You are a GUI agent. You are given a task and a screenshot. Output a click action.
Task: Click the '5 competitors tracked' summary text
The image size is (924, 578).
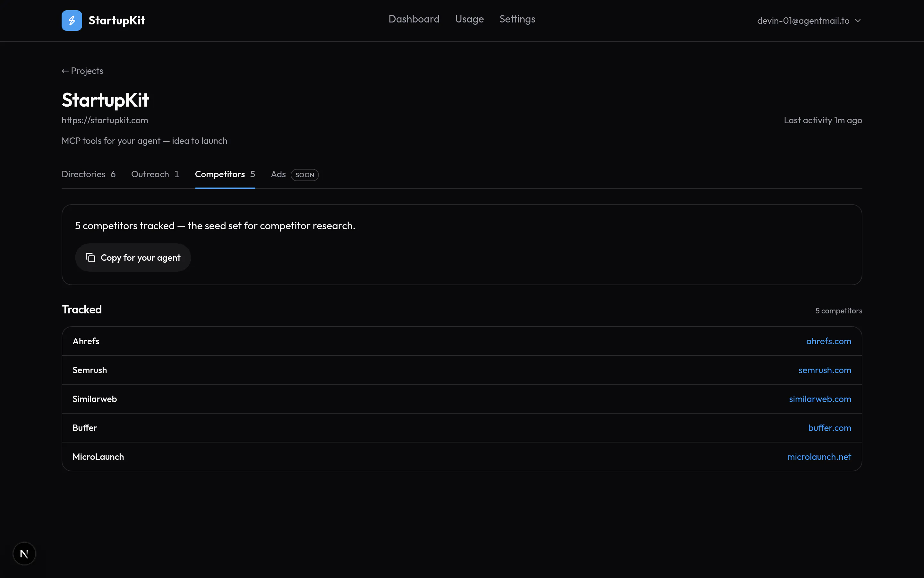(215, 226)
